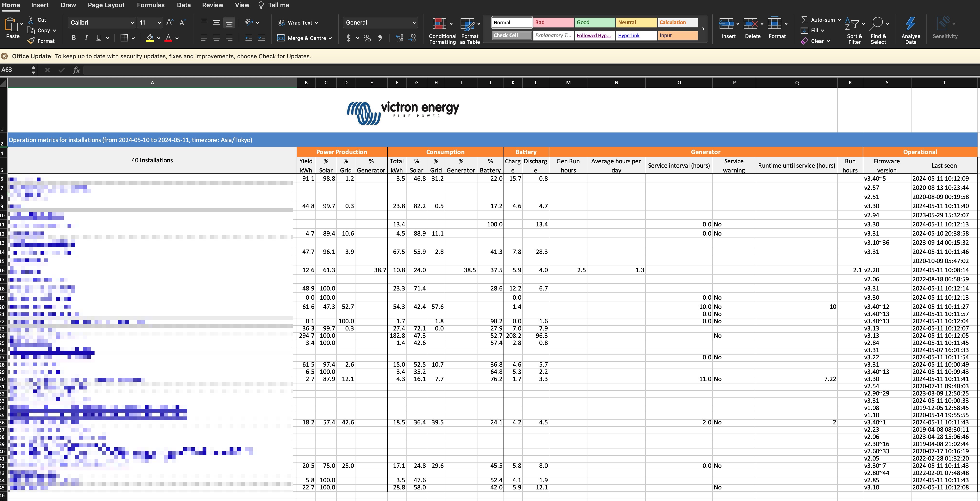Switch to the Page Layout tab
980x501 pixels.
[106, 5]
